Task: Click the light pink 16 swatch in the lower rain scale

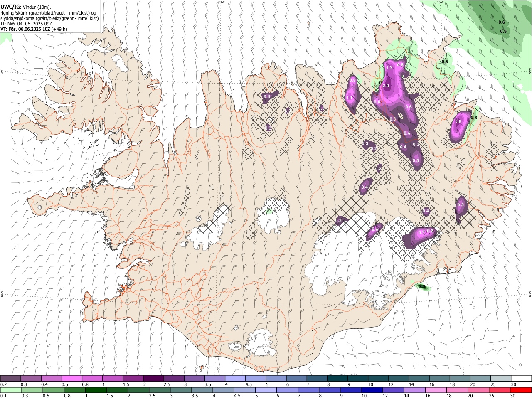Action: 436,390
